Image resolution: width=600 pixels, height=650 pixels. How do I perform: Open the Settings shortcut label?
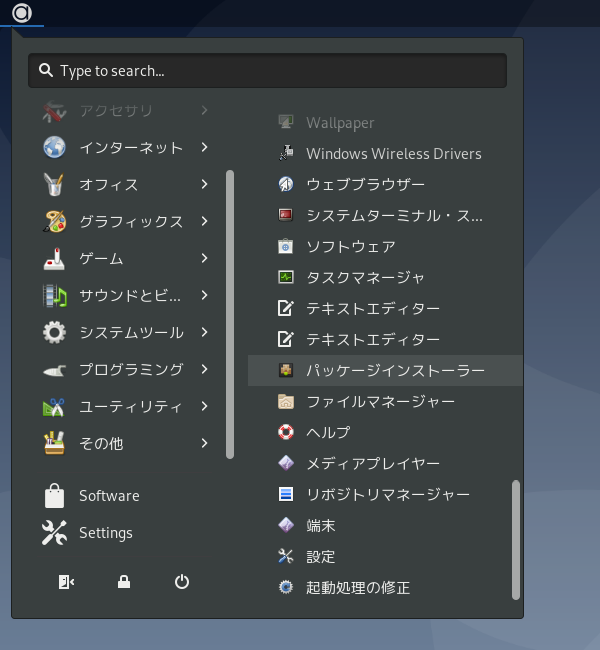(106, 533)
